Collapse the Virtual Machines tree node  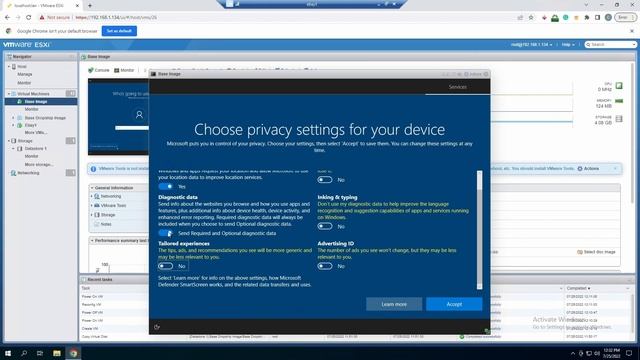tap(9, 94)
